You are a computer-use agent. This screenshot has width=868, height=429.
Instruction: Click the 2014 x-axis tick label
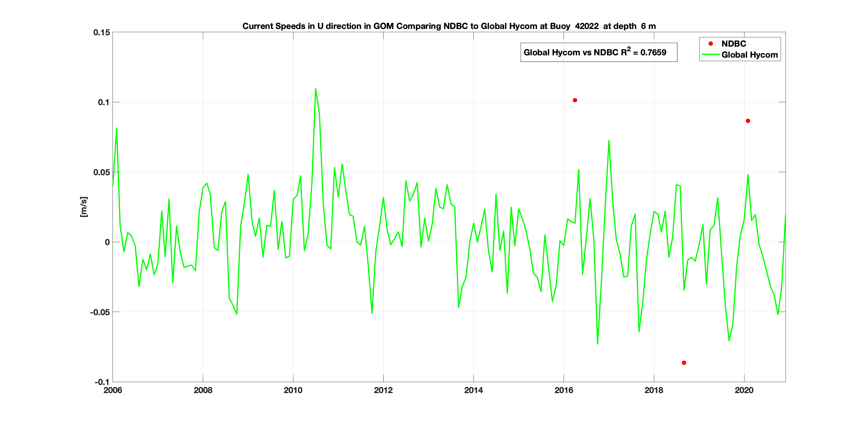click(x=473, y=390)
